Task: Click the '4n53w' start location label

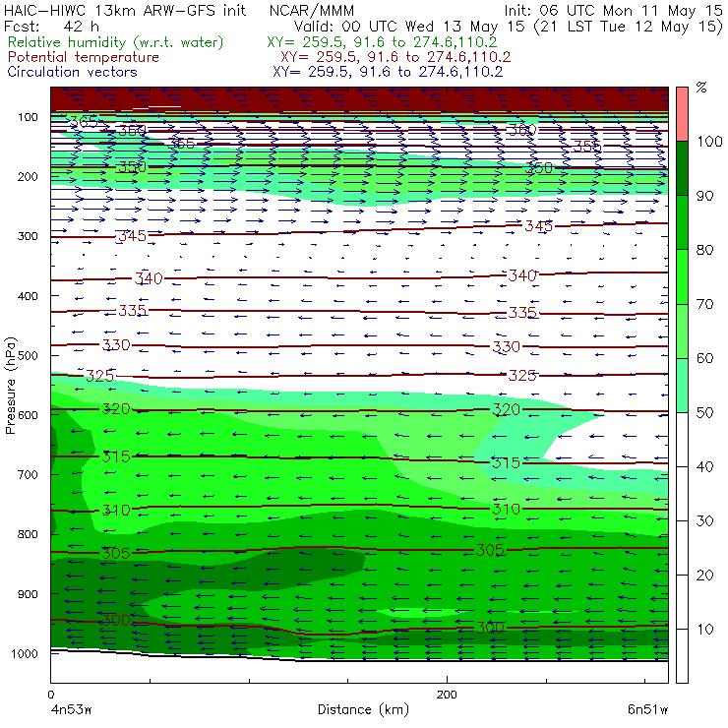Action: tap(71, 709)
